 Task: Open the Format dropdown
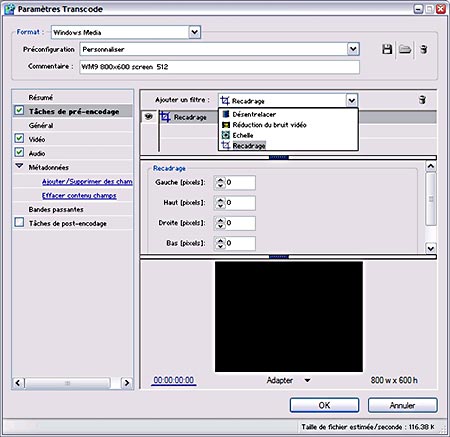point(195,32)
